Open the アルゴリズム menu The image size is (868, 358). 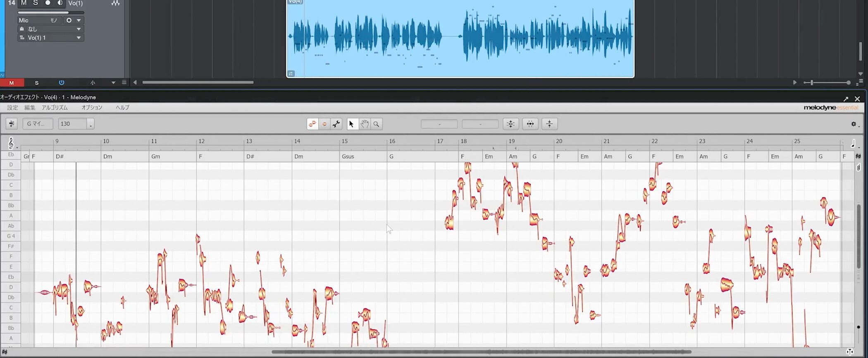tap(54, 108)
